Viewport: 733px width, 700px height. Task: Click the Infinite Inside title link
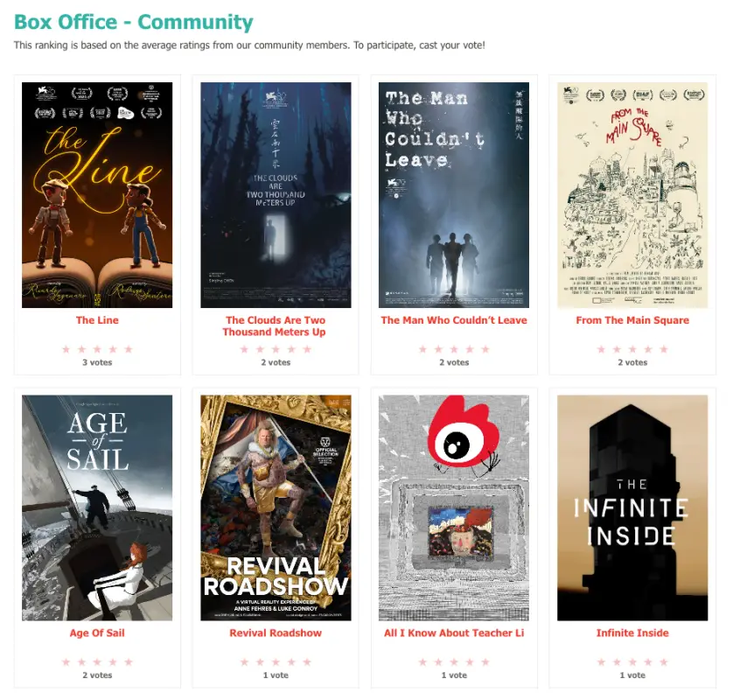pos(632,633)
